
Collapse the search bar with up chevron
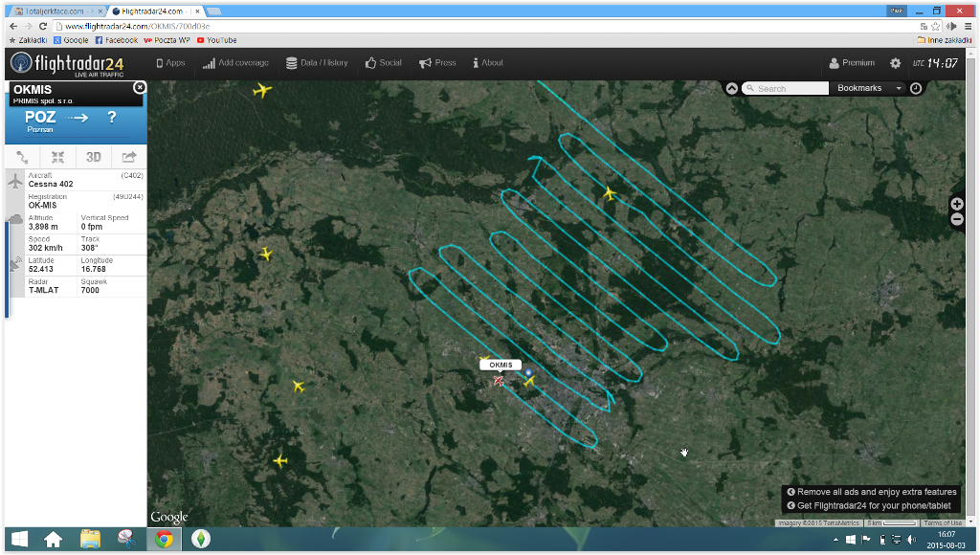coord(732,88)
